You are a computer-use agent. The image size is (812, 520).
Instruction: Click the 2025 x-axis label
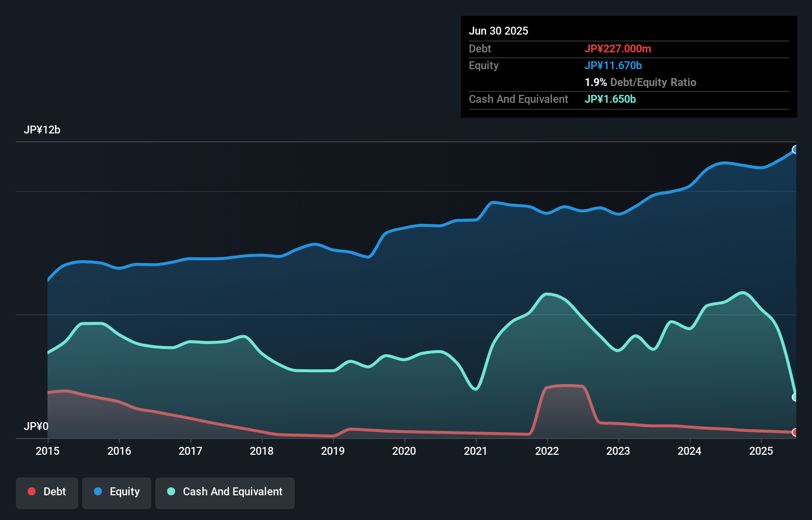(x=761, y=451)
